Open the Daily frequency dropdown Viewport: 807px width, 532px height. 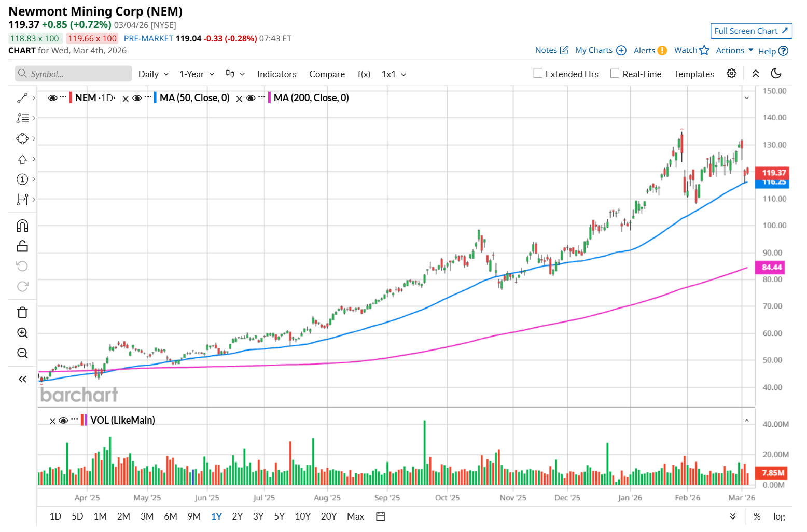pos(154,74)
